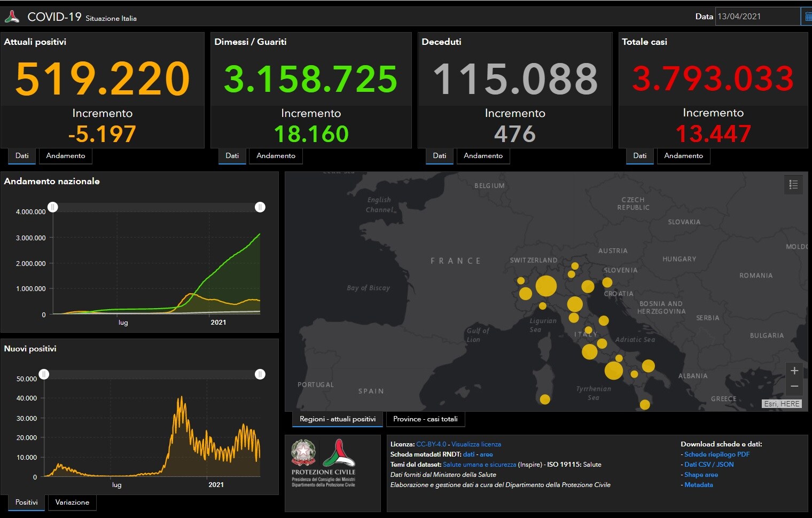Click right range handle of Nuovi positivi
The image size is (812, 518).
(260, 374)
